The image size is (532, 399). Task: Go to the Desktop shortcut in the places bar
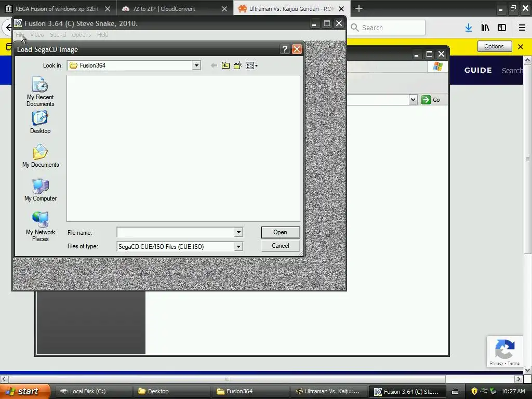[x=40, y=123]
